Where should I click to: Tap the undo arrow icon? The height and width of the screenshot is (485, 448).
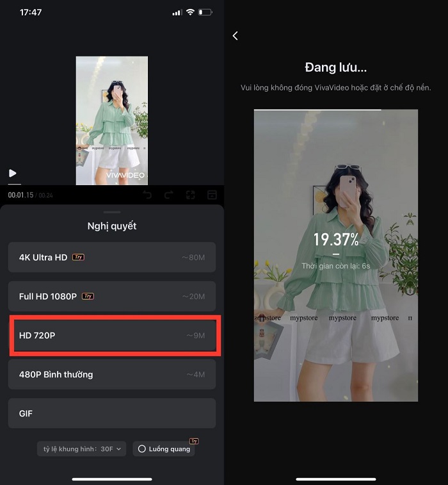click(148, 195)
